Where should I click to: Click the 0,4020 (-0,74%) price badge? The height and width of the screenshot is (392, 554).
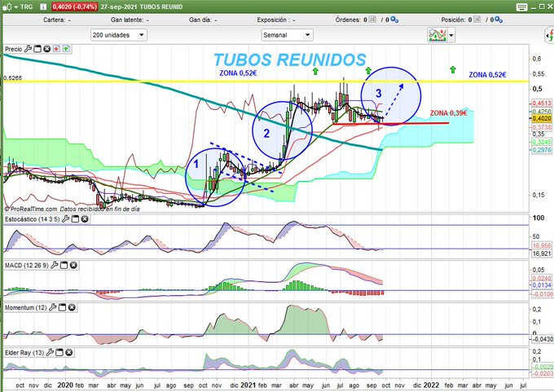(x=75, y=7)
